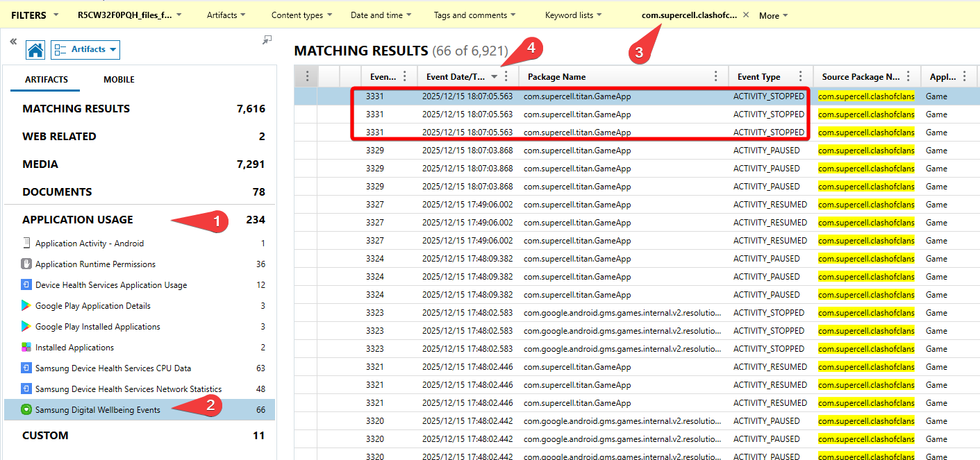Viewport: 980px width, 460px height.
Task: Click the Google Play Application Details icon
Action: pos(26,305)
